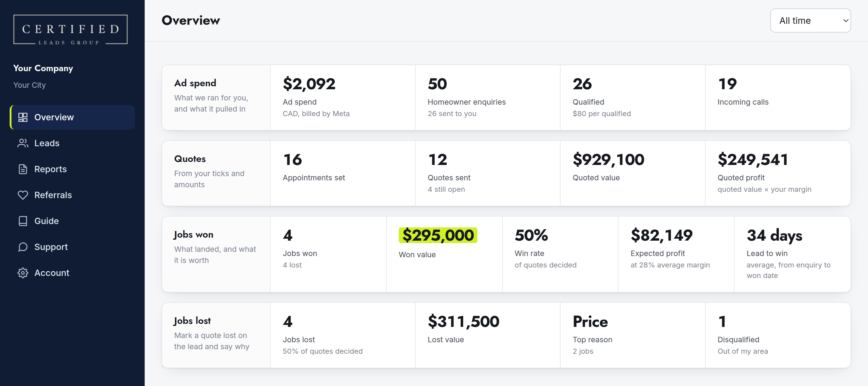
Task: Click the 'Your Company' name
Action: 43,68
